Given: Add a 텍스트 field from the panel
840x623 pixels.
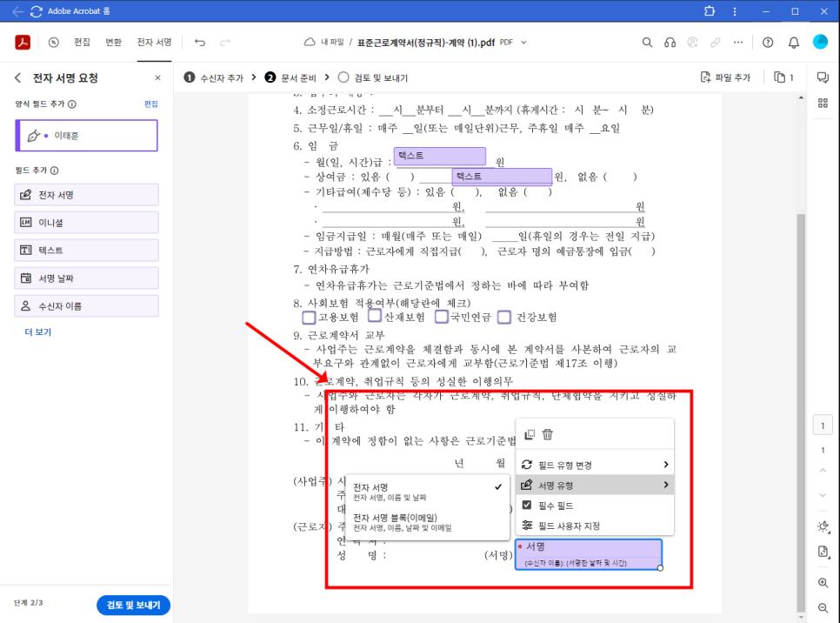Looking at the screenshot, I should tap(87, 251).
